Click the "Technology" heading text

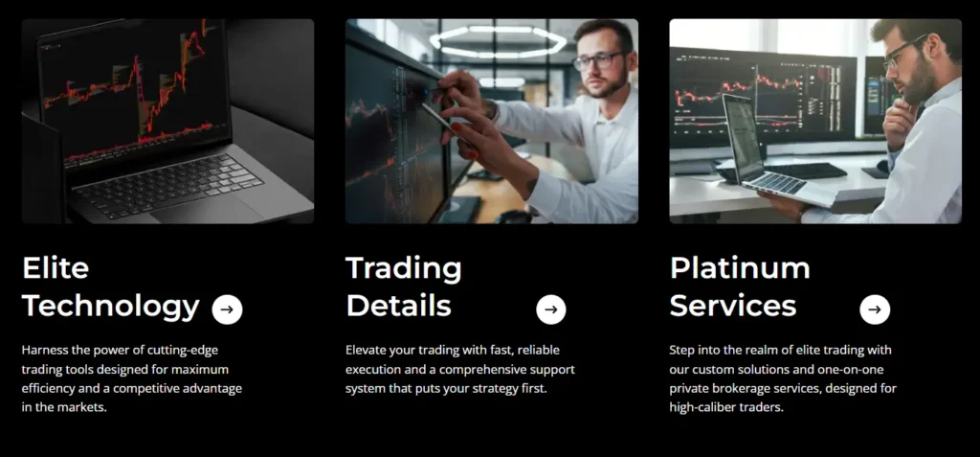click(110, 306)
